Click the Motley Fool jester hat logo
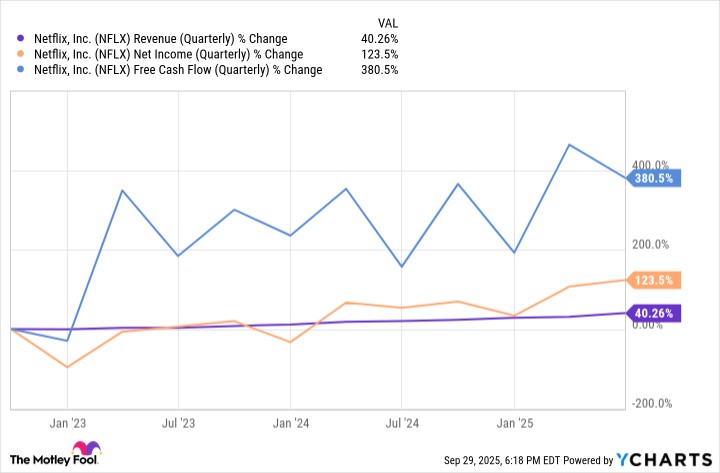720x473 pixels. click(85, 449)
